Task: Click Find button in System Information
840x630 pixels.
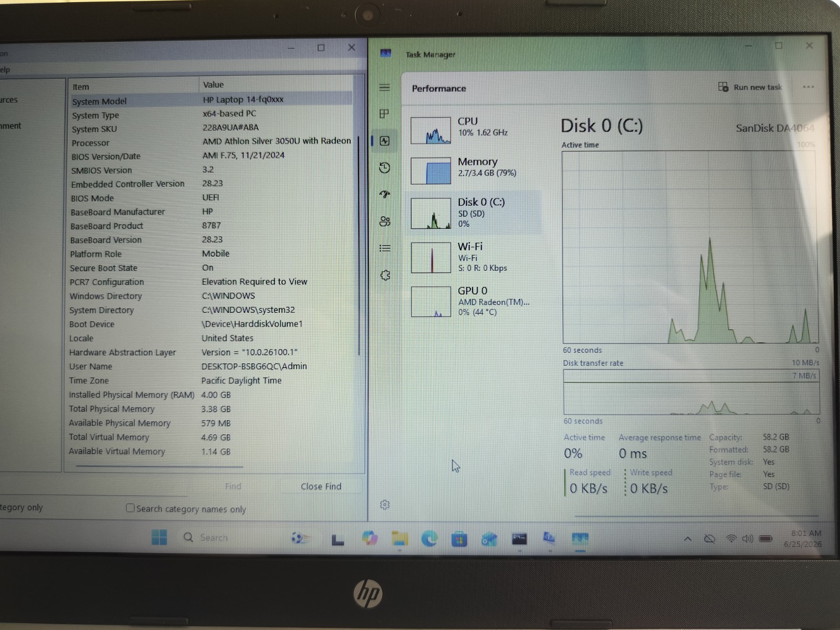Action: click(233, 486)
